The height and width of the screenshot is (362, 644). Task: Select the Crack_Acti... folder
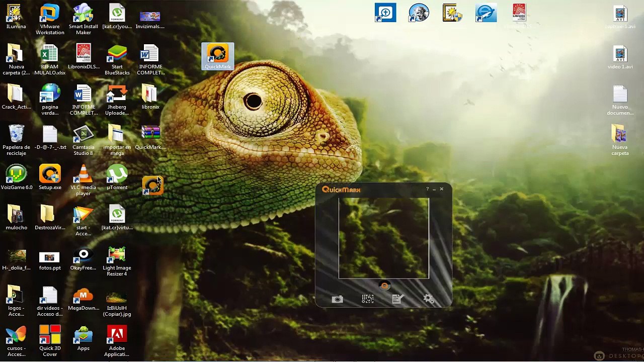tap(16, 97)
